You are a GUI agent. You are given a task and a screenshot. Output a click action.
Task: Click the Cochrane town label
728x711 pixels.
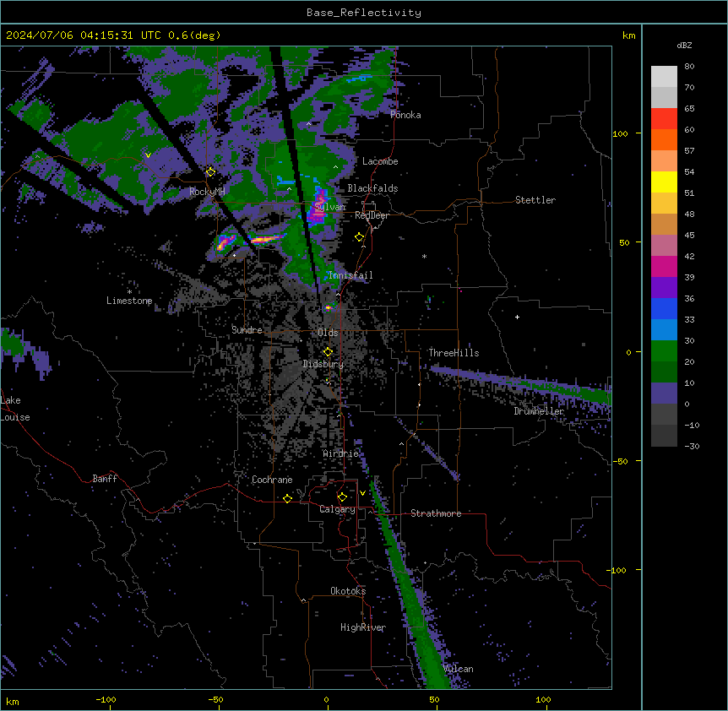pyautogui.click(x=272, y=480)
